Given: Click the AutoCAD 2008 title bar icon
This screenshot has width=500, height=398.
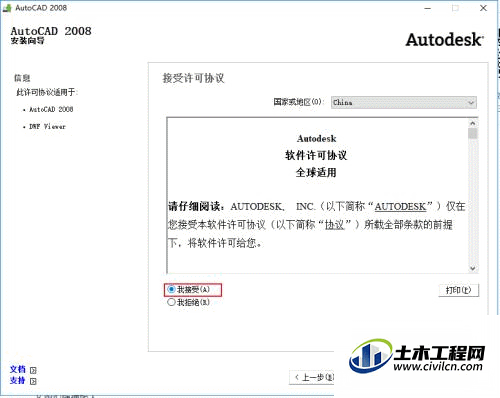Looking at the screenshot, I should pos(7,8).
